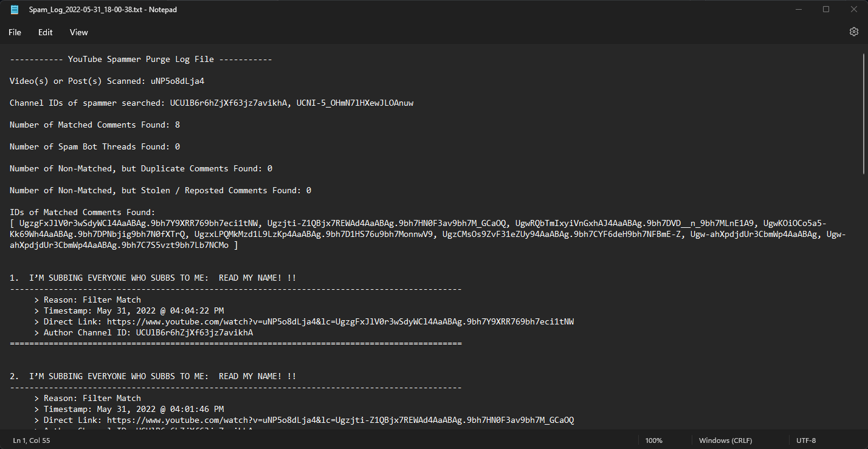Open the Edit menu
868x449 pixels.
pos(46,32)
